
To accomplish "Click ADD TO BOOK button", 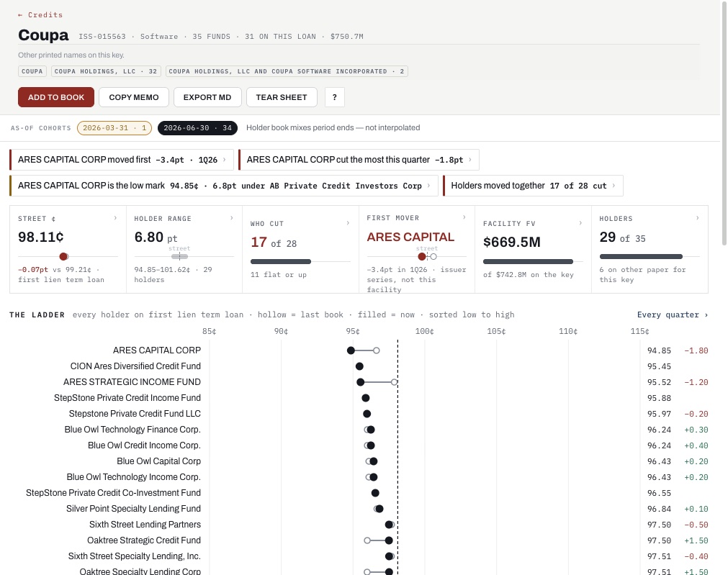I will coord(56,97).
